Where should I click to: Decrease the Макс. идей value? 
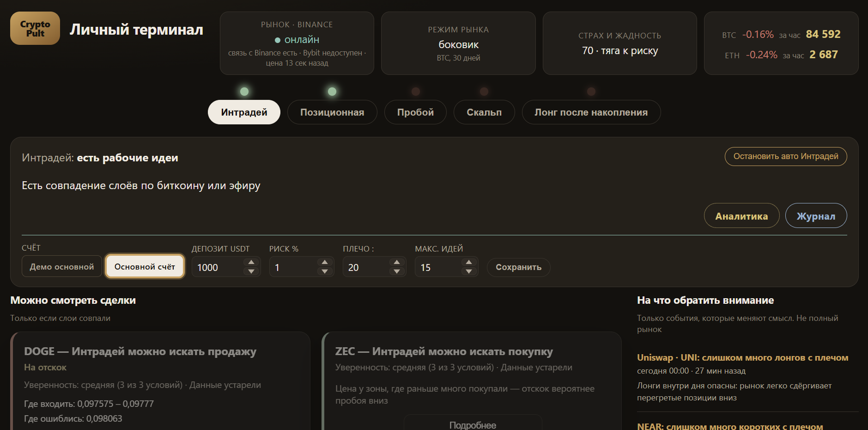tap(469, 271)
